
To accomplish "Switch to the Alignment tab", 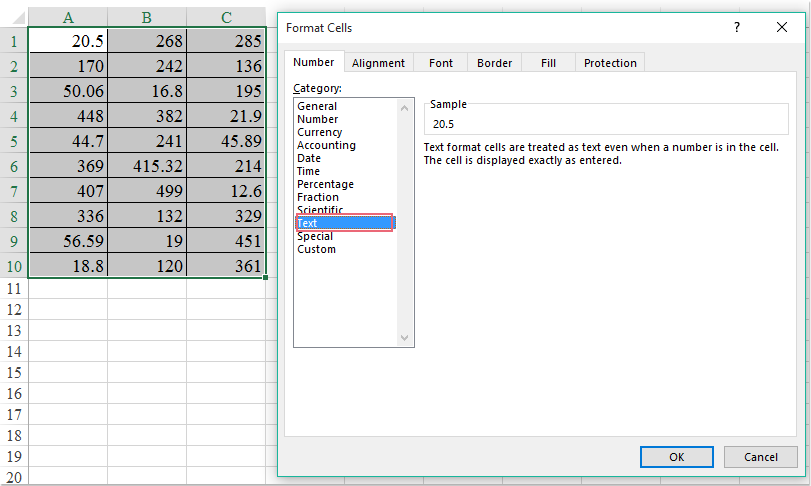I will coord(378,63).
